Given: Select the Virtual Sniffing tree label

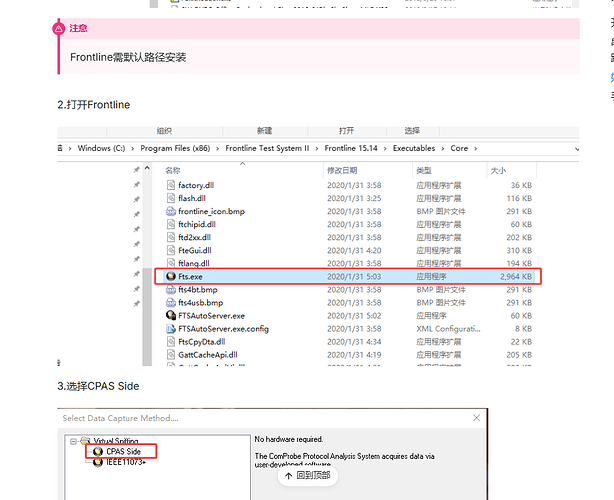Looking at the screenshot, I should pos(116,441).
